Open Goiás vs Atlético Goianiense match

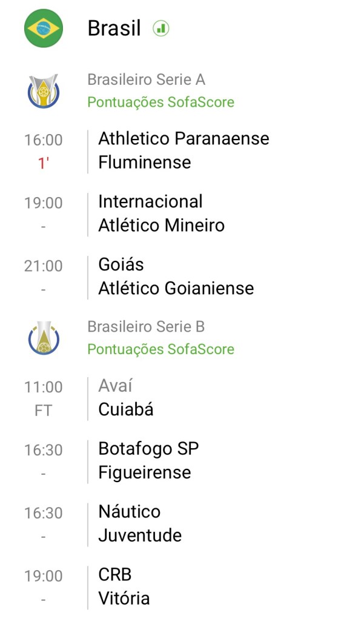pos(176,277)
